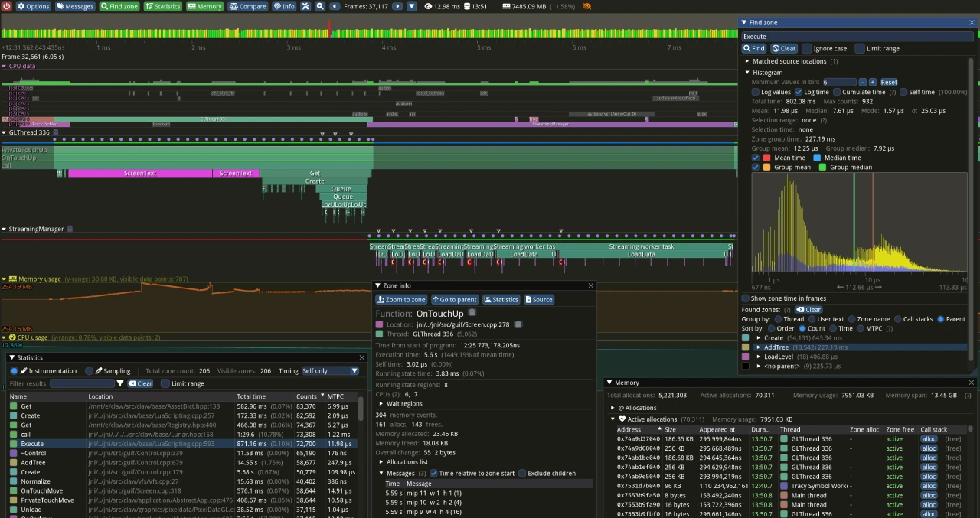The height and width of the screenshot is (518, 980).
Task: Click the Go to parent button
Action: (x=456, y=299)
